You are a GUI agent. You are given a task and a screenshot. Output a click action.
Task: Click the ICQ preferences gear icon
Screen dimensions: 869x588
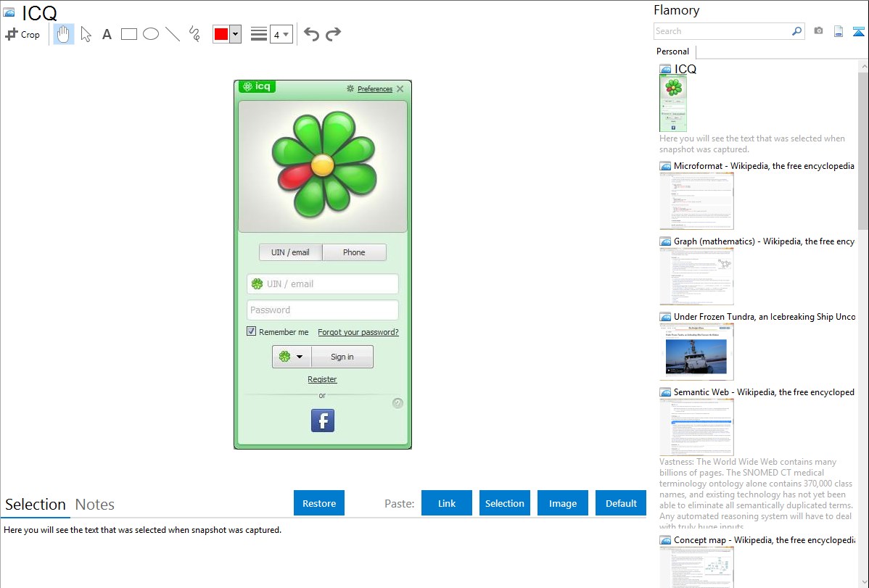click(350, 88)
